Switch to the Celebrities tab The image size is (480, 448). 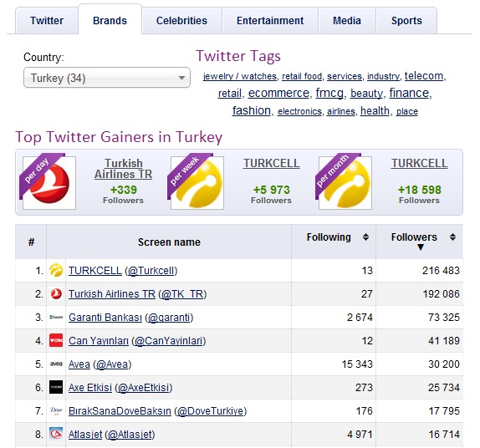click(x=181, y=21)
